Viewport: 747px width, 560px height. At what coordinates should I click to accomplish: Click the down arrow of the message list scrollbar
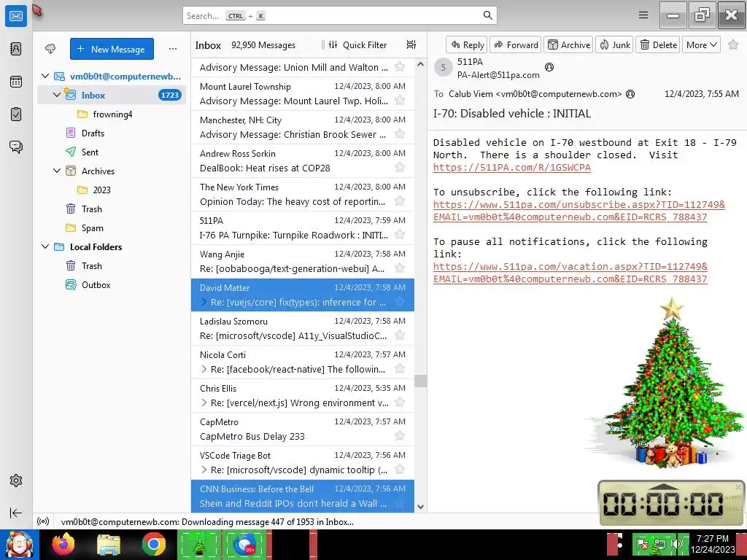pyautogui.click(x=420, y=507)
